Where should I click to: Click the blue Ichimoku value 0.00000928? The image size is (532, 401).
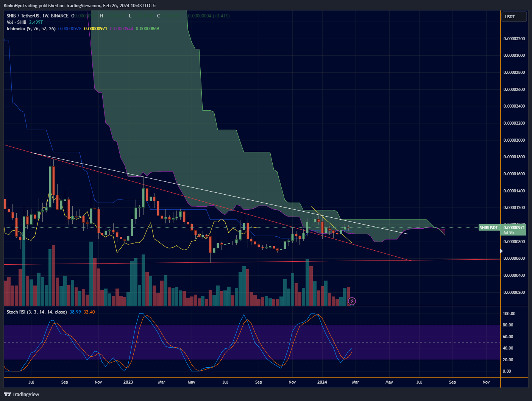click(x=70, y=29)
